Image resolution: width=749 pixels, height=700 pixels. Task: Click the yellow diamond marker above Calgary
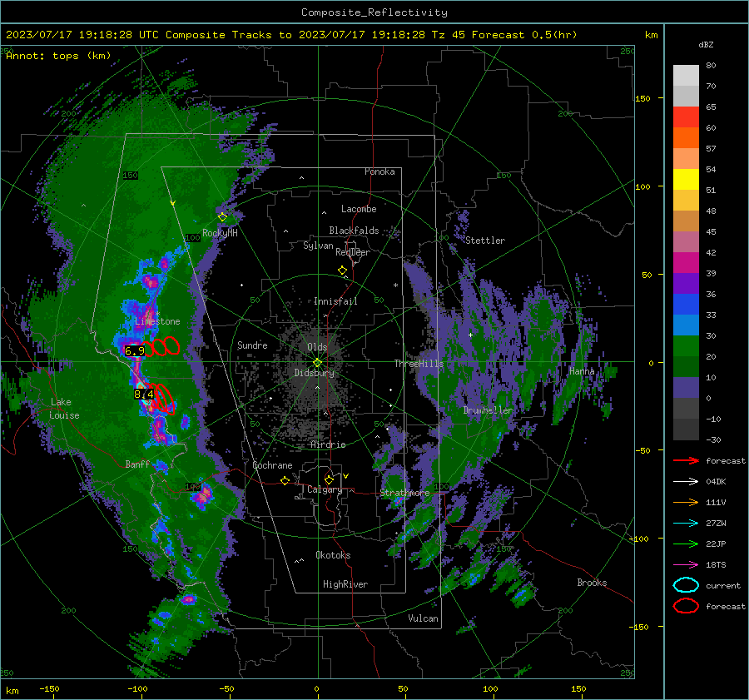click(x=329, y=479)
